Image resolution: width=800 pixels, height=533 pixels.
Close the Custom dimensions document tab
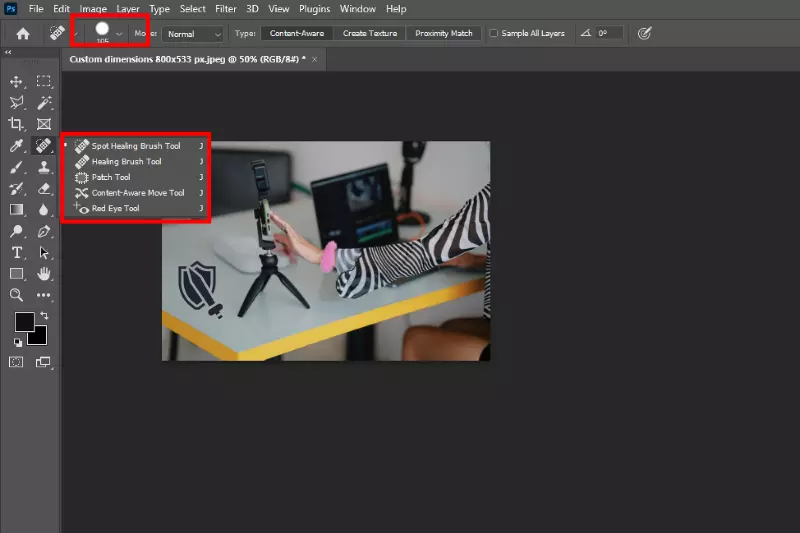click(315, 60)
